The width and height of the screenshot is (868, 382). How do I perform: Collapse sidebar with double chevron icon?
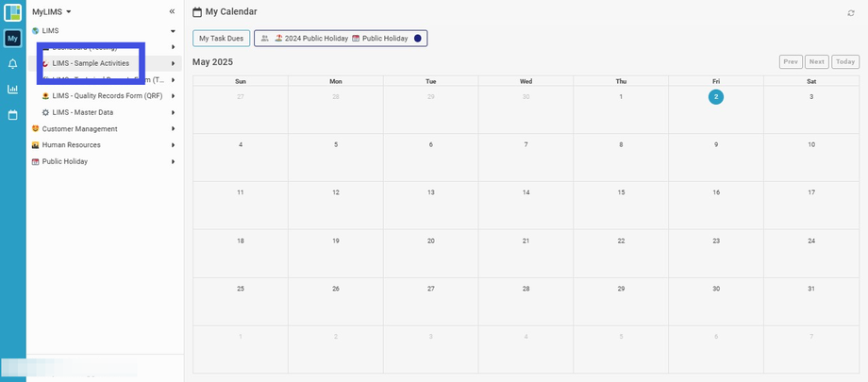coord(172,11)
